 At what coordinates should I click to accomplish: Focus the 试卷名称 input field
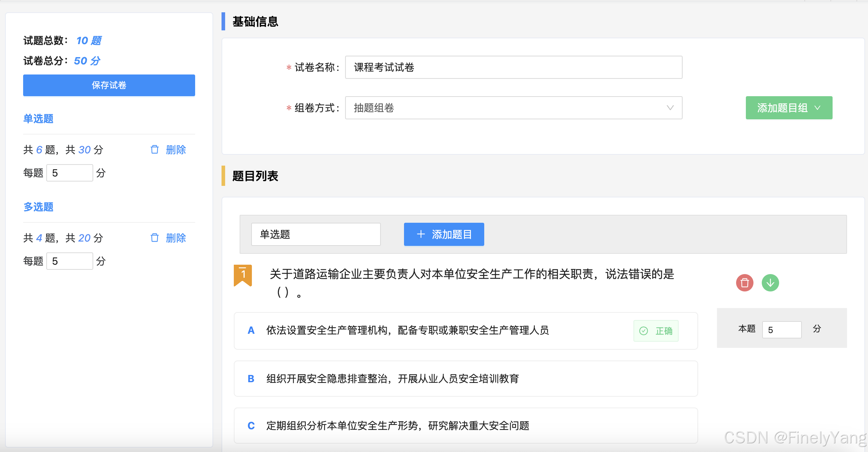pos(513,67)
